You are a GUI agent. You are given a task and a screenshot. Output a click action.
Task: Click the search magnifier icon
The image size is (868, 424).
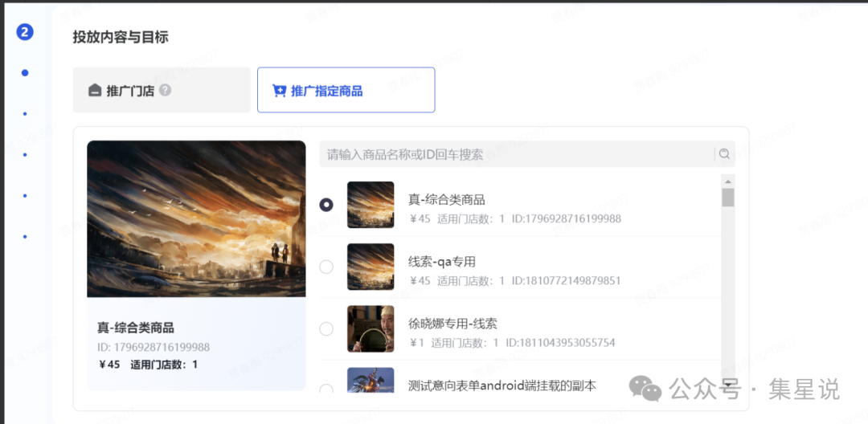click(x=725, y=153)
